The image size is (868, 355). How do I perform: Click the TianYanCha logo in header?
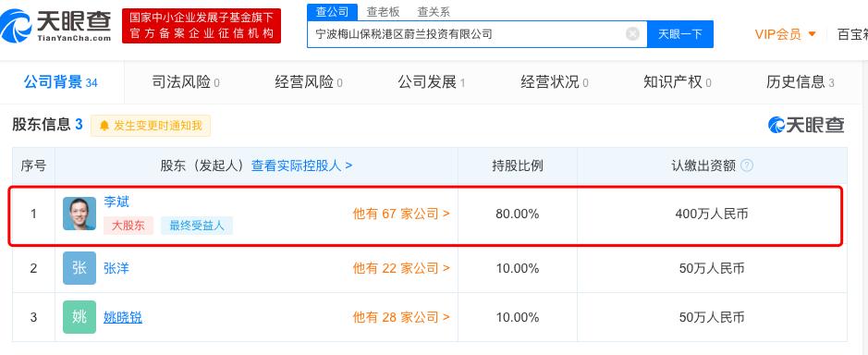click(x=55, y=26)
